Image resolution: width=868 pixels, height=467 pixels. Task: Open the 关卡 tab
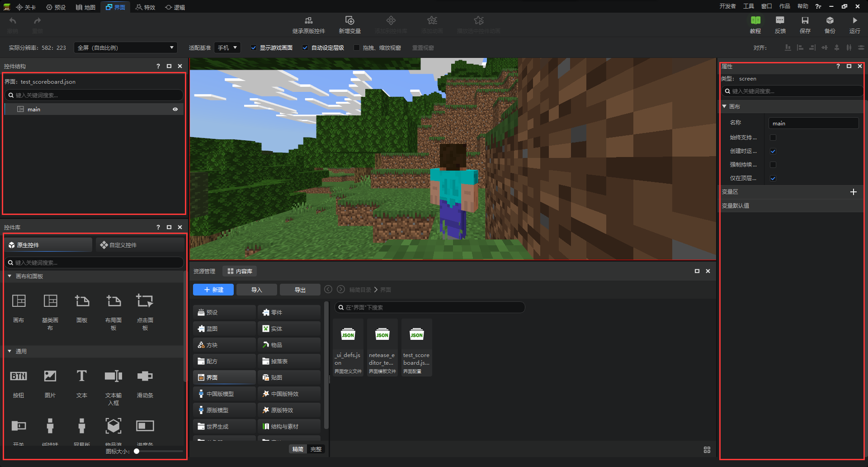(x=26, y=7)
